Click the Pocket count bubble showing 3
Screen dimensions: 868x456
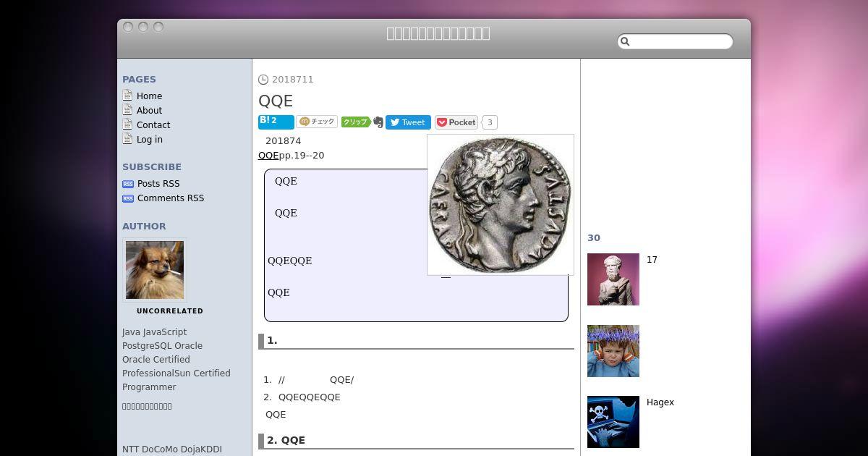(x=490, y=122)
